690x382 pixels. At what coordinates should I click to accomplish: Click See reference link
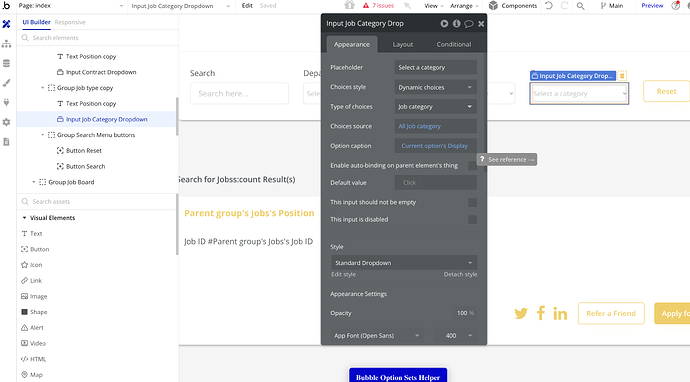pyautogui.click(x=507, y=159)
